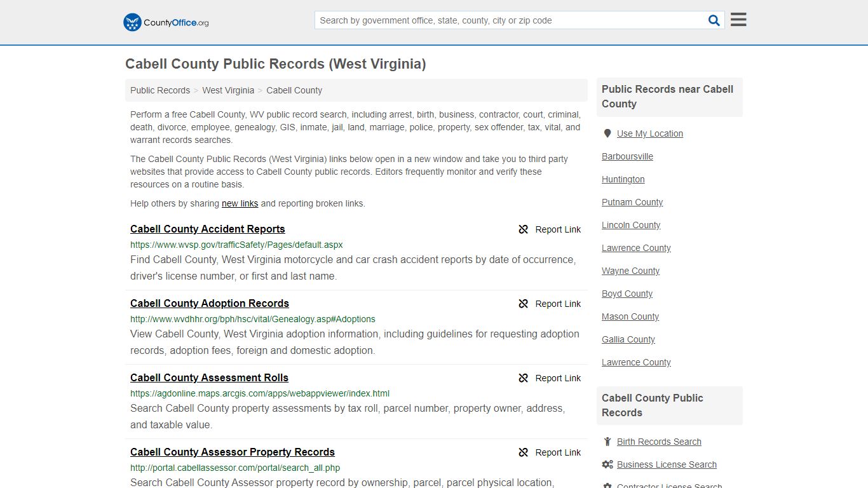Go to West Virginia breadcrumb

click(228, 90)
